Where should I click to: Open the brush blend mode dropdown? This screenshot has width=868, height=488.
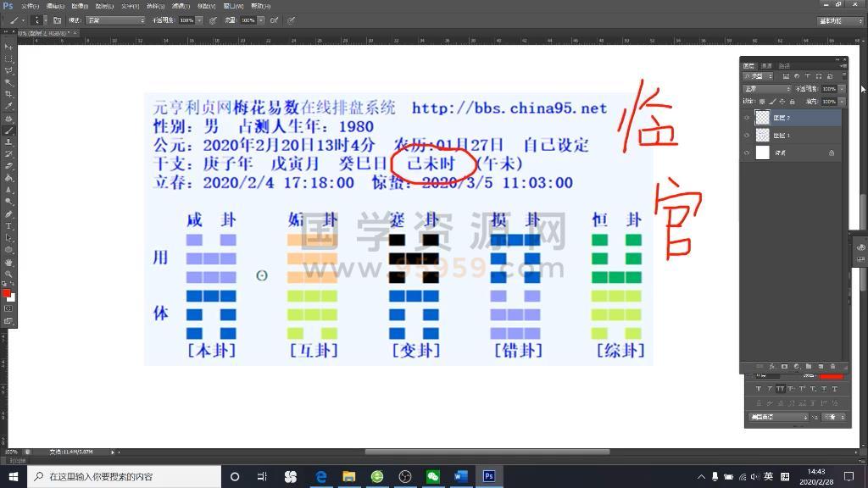click(115, 20)
